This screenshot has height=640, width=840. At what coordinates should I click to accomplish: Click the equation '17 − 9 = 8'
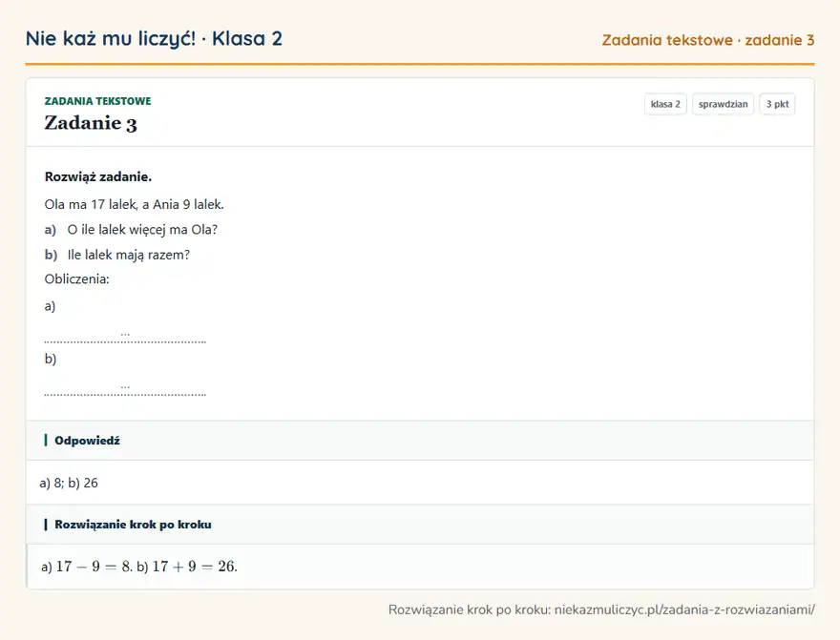pos(94,567)
